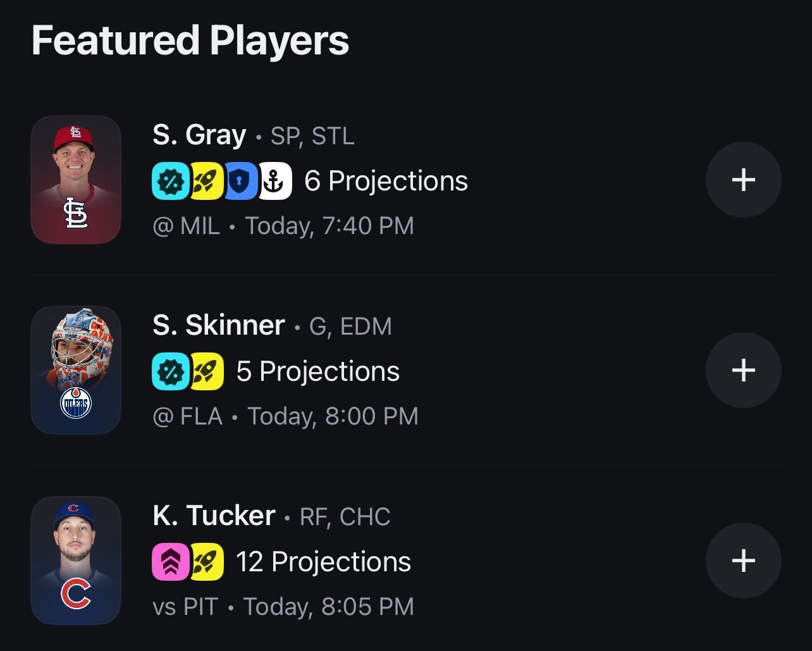Open the 12 Projections link for K. Tucker
The image size is (812, 651).
coord(324,562)
